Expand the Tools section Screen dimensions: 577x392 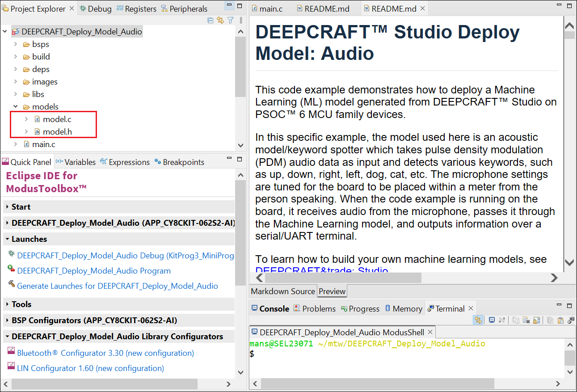(x=119, y=304)
